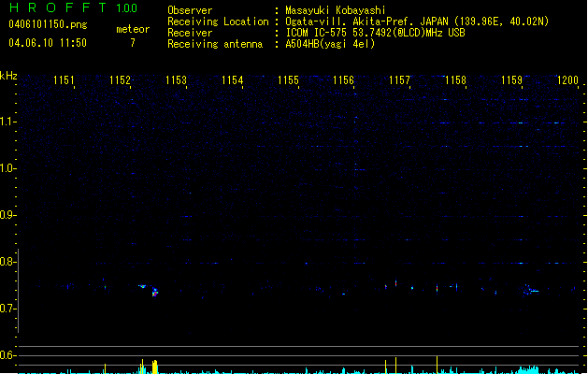The width and height of the screenshot is (588, 374).
Task: Click the 1153 time axis label
Action: tap(176, 80)
